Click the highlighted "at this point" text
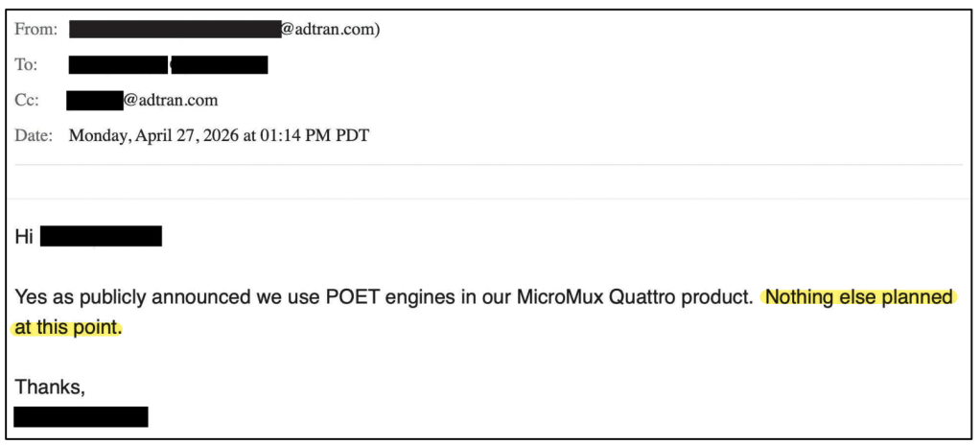 click(65, 327)
